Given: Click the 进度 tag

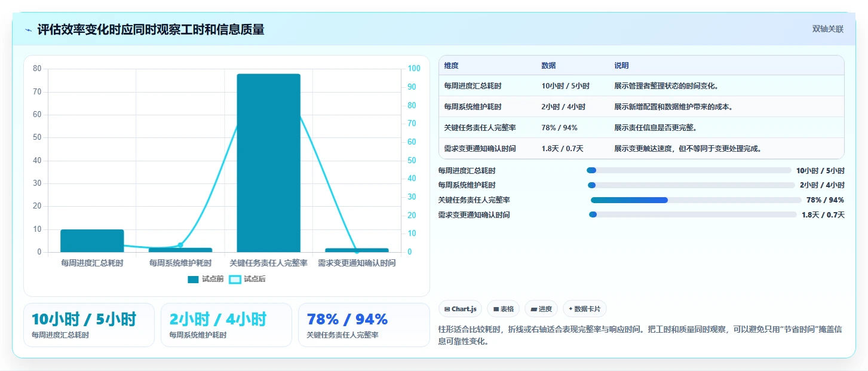Looking at the screenshot, I should point(541,309).
